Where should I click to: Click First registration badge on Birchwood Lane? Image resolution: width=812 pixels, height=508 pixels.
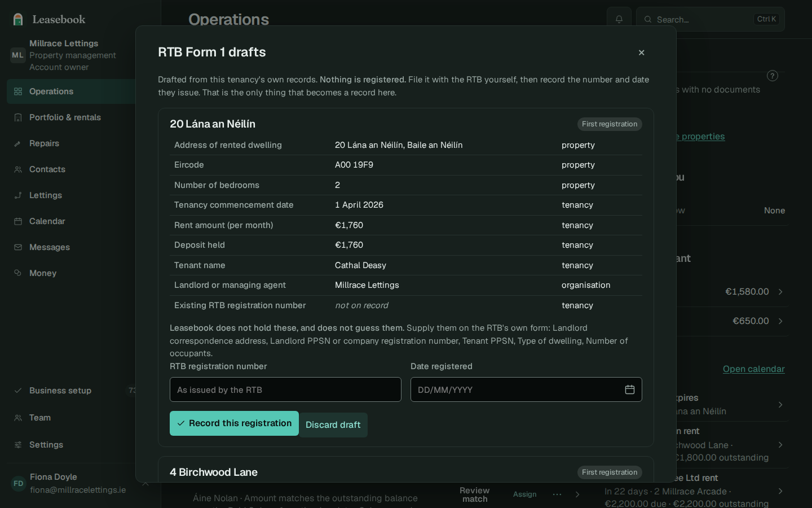[x=610, y=472]
